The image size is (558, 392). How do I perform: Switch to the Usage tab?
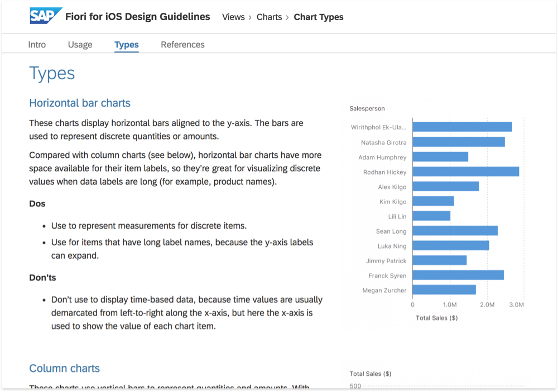(x=80, y=45)
